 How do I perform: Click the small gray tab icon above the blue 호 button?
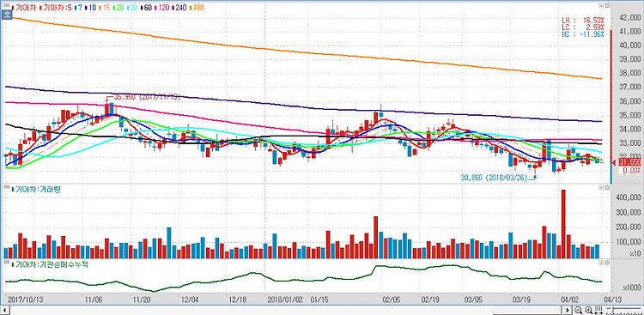coord(6,5)
